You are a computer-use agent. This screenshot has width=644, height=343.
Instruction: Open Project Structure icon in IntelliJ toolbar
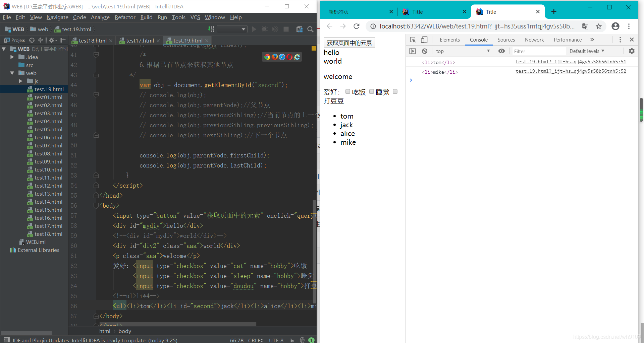300,29
